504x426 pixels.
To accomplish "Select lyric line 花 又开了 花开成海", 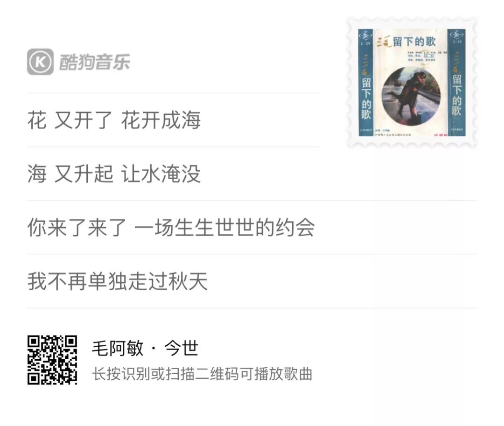I will (x=114, y=120).
